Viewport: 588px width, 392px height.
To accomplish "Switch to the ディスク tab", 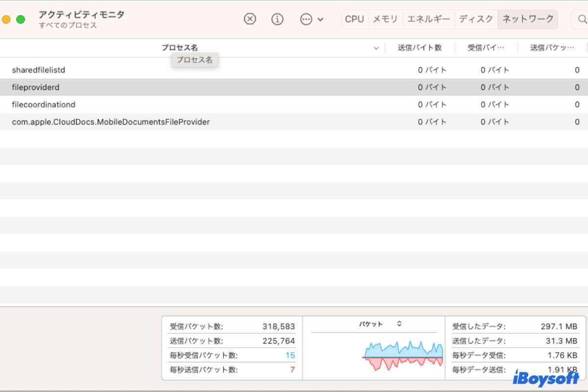I will click(x=476, y=19).
